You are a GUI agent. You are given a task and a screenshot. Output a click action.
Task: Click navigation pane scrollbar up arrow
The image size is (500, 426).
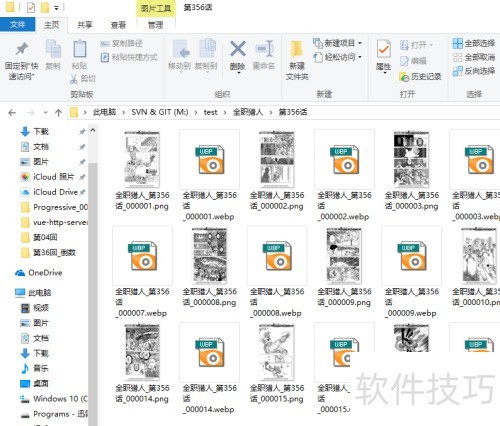point(93,131)
